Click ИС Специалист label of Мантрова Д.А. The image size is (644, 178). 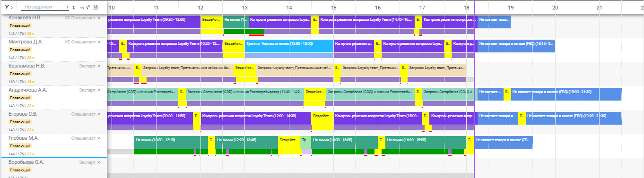(80, 42)
